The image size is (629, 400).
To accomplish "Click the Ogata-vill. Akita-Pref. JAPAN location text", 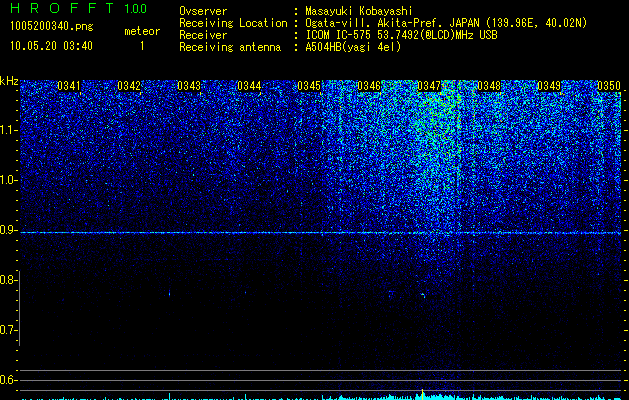I will tap(446, 23).
